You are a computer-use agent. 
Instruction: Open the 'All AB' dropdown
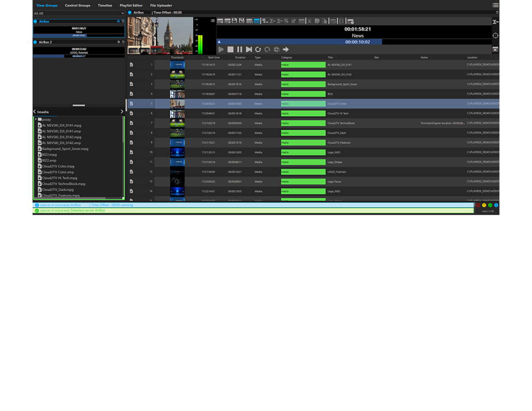coord(79,14)
